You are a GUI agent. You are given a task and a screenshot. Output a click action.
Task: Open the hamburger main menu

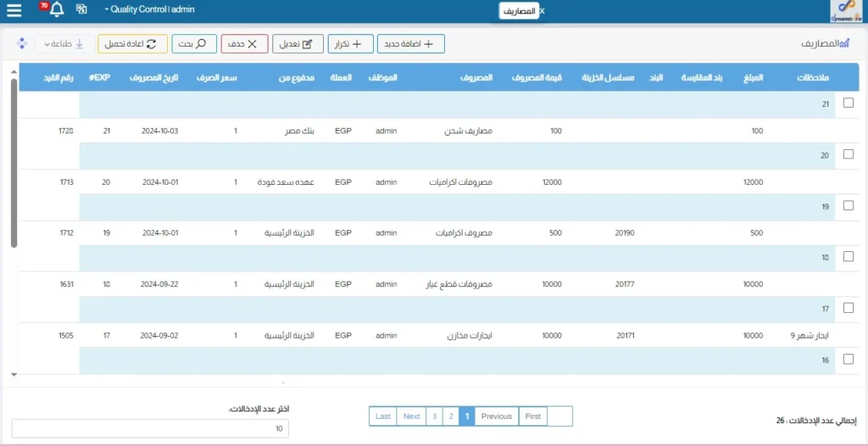tap(14, 11)
